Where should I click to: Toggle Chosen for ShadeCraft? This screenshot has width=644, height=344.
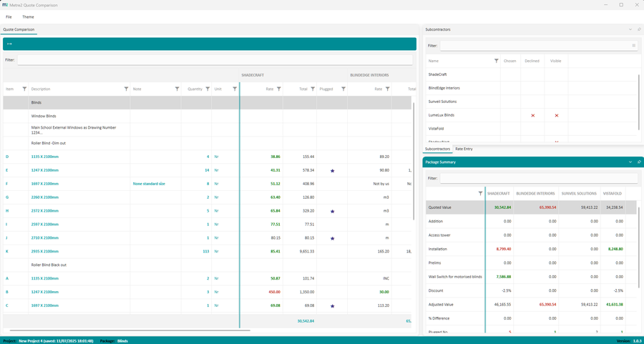click(510, 74)
